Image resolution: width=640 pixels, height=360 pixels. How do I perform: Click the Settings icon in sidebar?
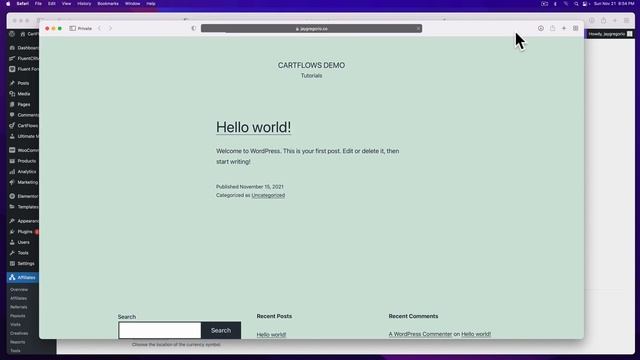tap(12, 263)
